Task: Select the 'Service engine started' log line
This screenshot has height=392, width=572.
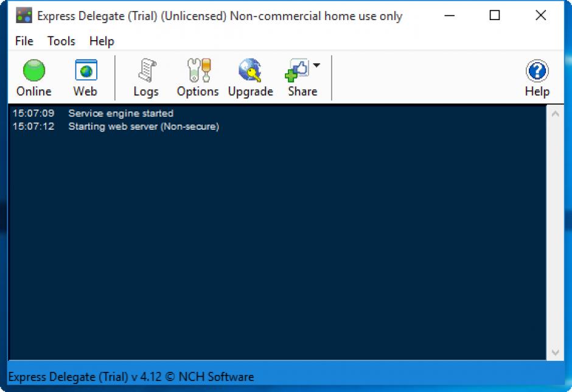Action: [120, 113]
